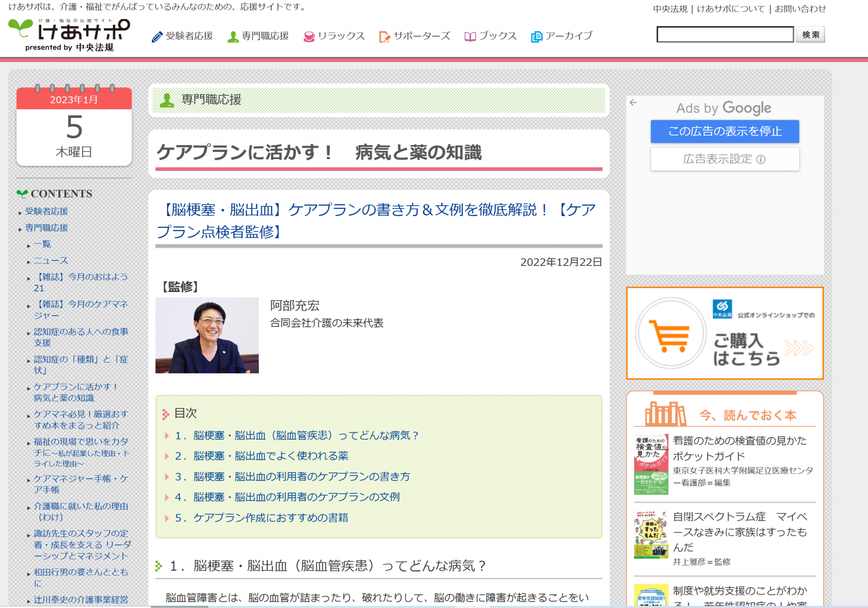Click the open book icon for ブックス

click(470, 37)
